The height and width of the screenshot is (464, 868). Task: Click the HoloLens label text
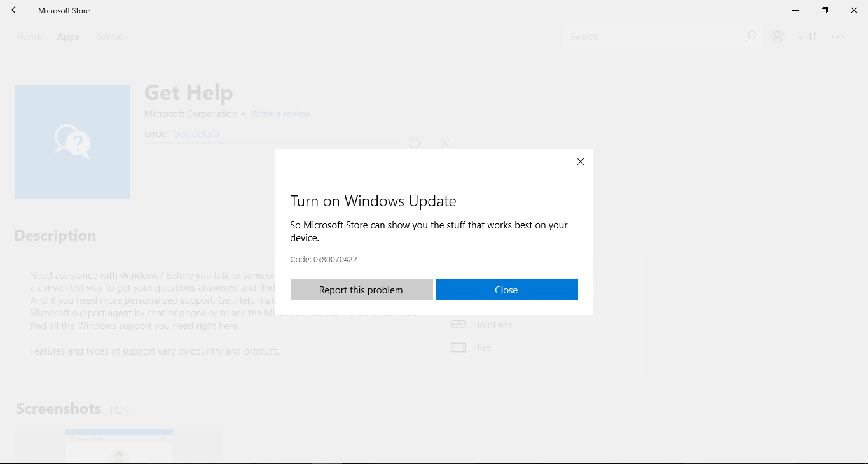(x=492, y=325)
